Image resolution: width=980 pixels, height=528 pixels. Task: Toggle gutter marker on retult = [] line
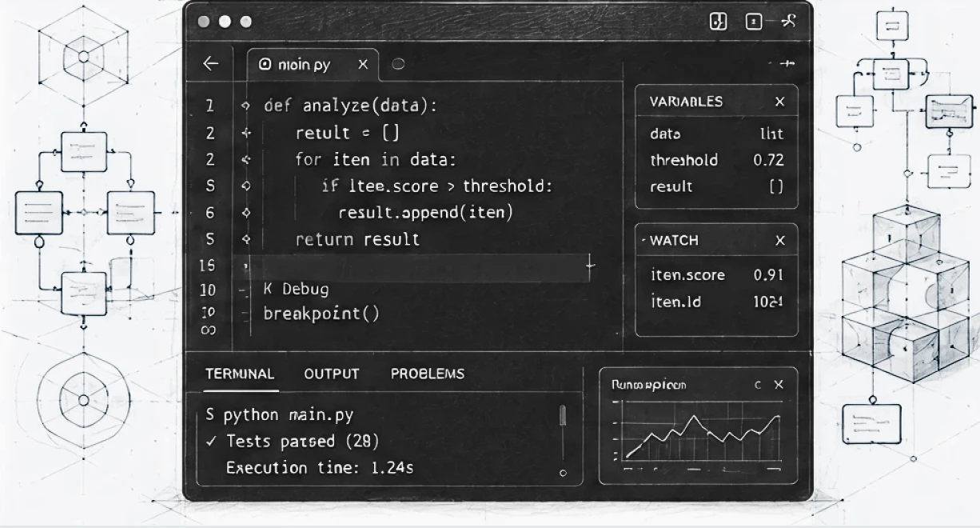pyautogui.click(x=246, y=133)
